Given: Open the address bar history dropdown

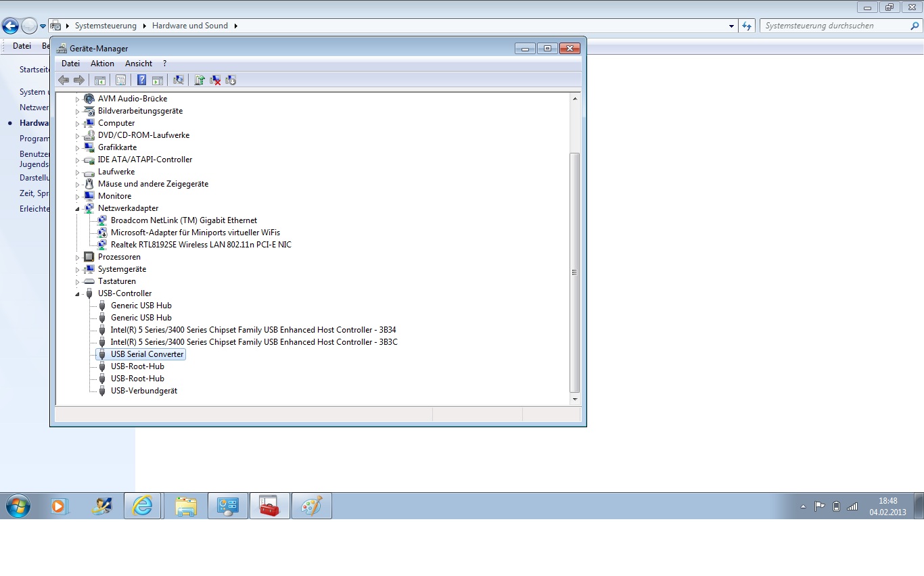Looking at the screenshot, I should (732, 26).
